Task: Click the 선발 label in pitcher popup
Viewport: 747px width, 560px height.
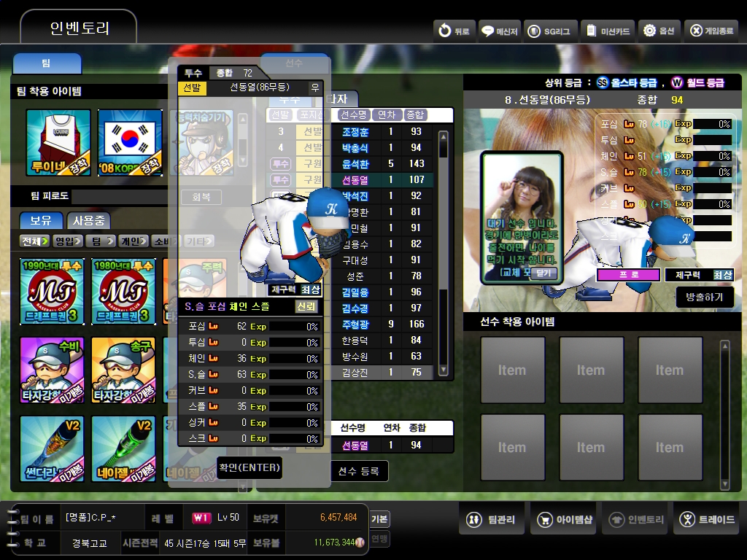Action: [192, 87]
